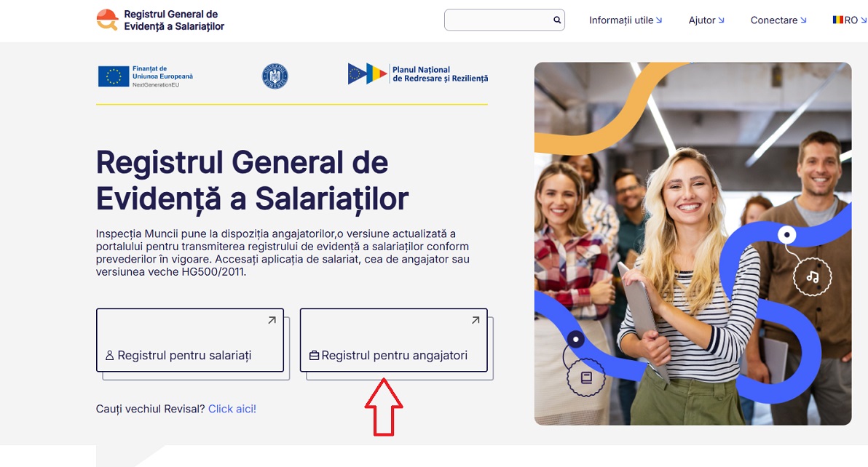
Task: Click the European Union flag logo
Action: click(x=114, y=76)
